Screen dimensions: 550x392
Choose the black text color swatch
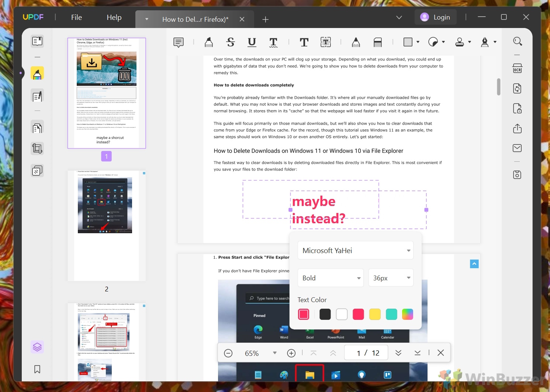point(325,314)
